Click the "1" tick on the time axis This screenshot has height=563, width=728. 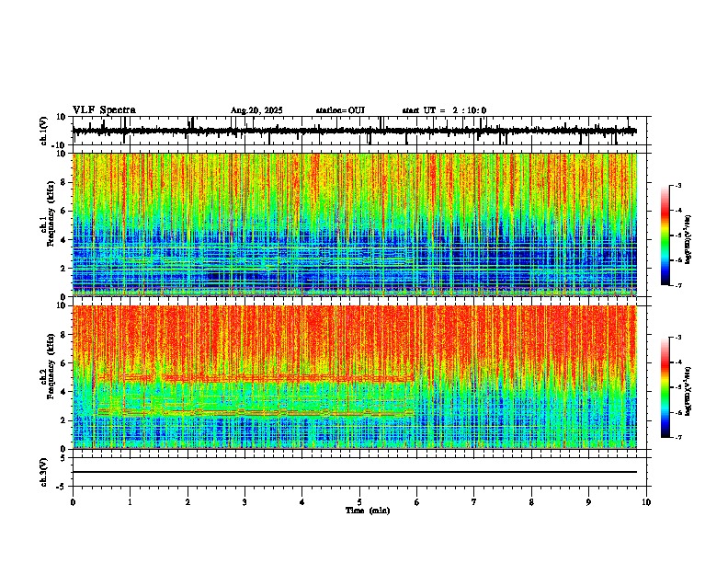(x=130, y=502)
